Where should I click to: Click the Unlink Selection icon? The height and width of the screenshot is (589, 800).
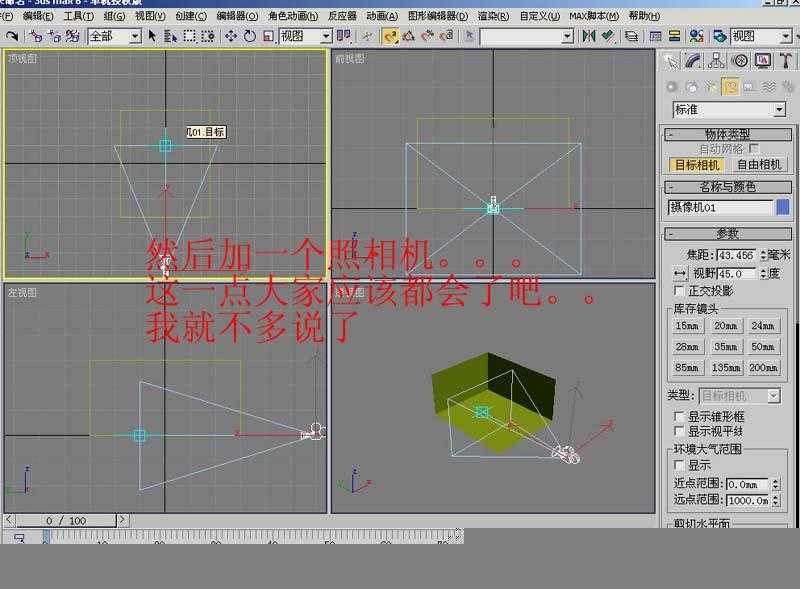(54, 36)
